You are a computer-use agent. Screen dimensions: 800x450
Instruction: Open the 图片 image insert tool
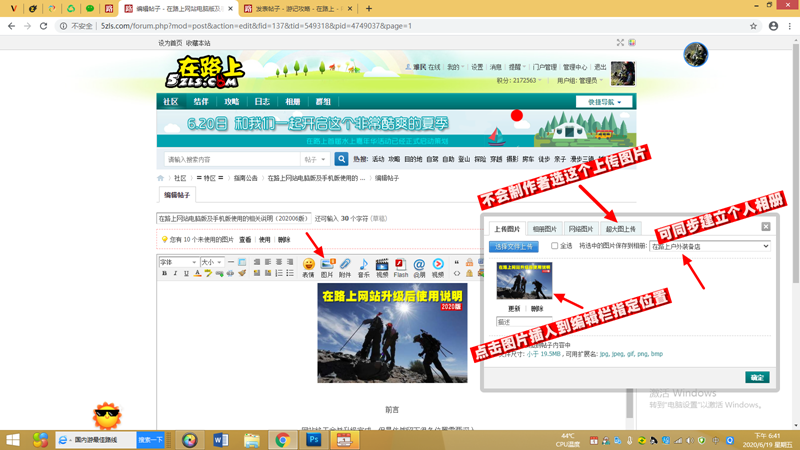pos(327,267)
